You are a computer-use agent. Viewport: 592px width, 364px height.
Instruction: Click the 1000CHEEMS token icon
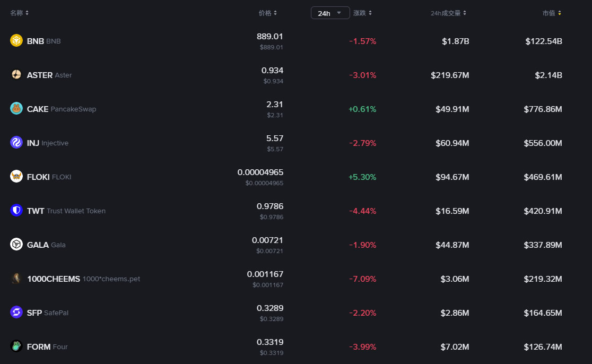pyautogui.click(x=16, y=279)
